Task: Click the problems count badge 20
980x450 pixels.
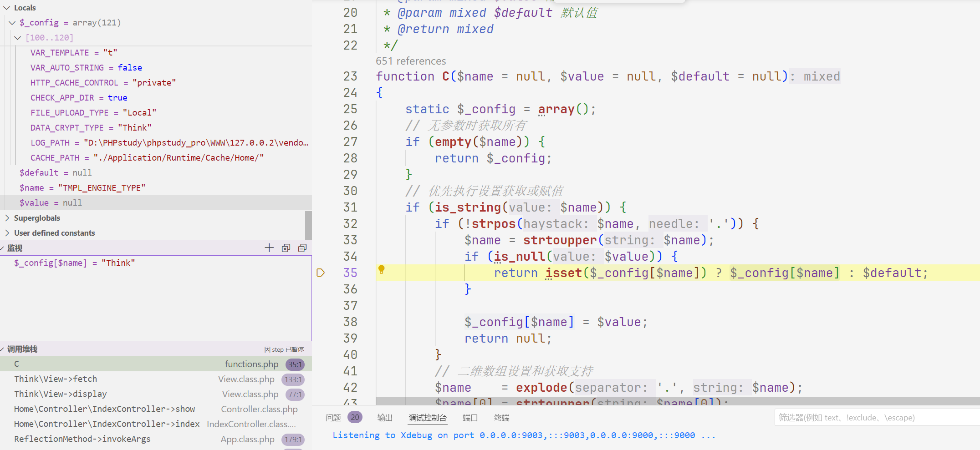Action: 355,417
